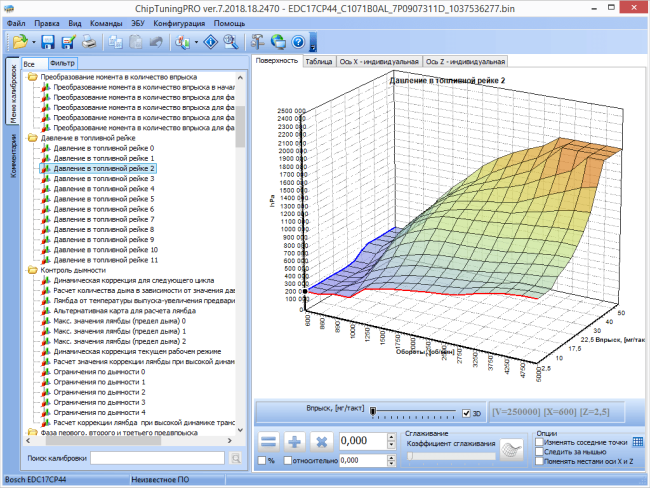
Task: Enable the относительно checkbox
Action: click(288, 461)
